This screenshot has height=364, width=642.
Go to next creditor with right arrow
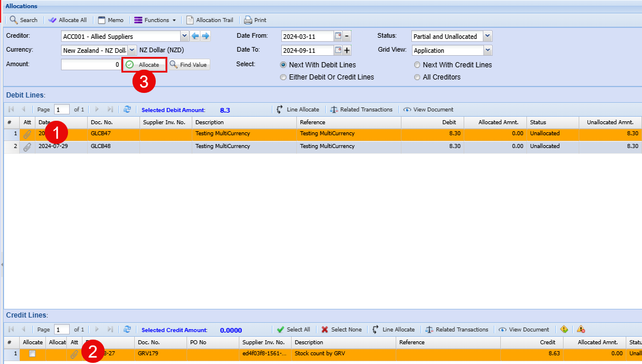206,36
